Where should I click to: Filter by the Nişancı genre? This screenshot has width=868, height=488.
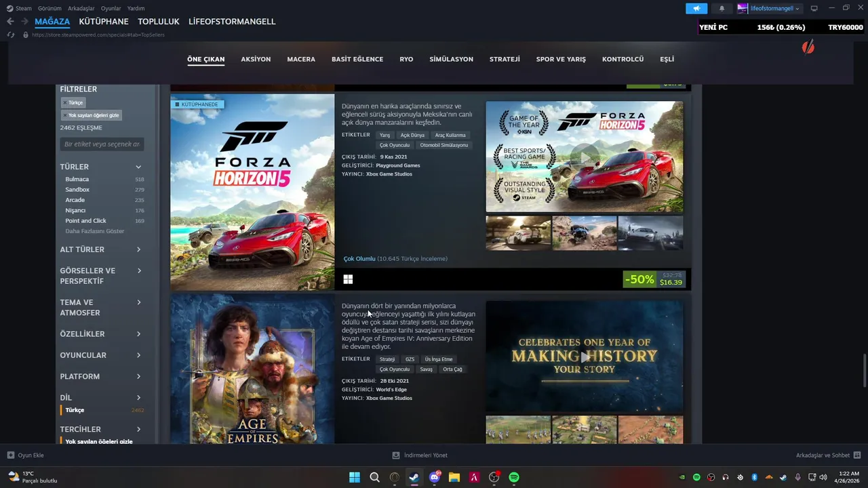click(76, 211)
